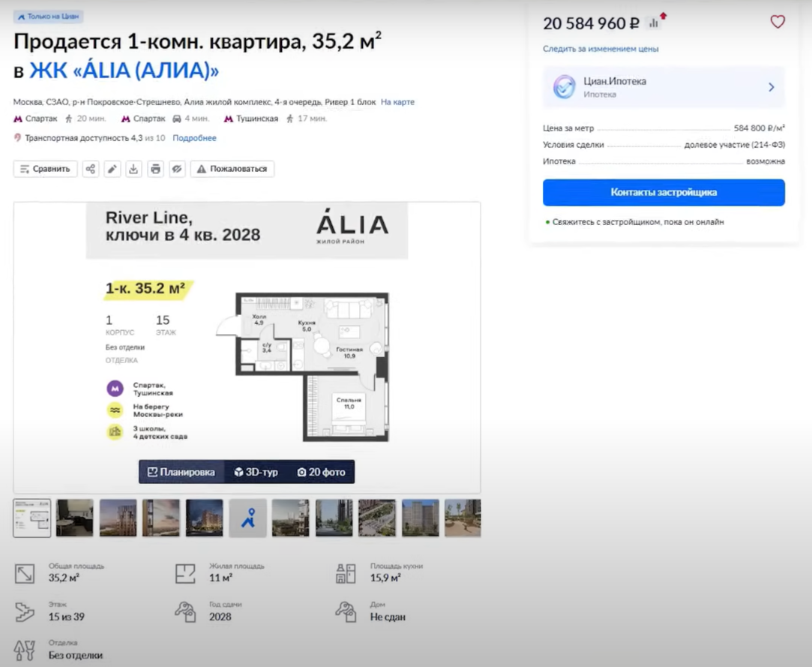This screenshot has height=667, width=812.
Task: Hide the listing with crossed-eye icon
Action: [177, 169]
